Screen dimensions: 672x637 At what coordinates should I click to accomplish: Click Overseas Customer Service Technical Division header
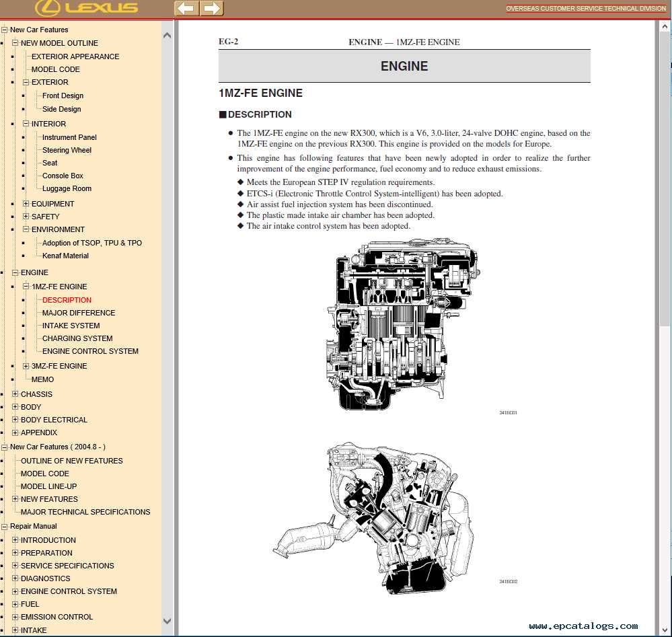pos(586,9)
